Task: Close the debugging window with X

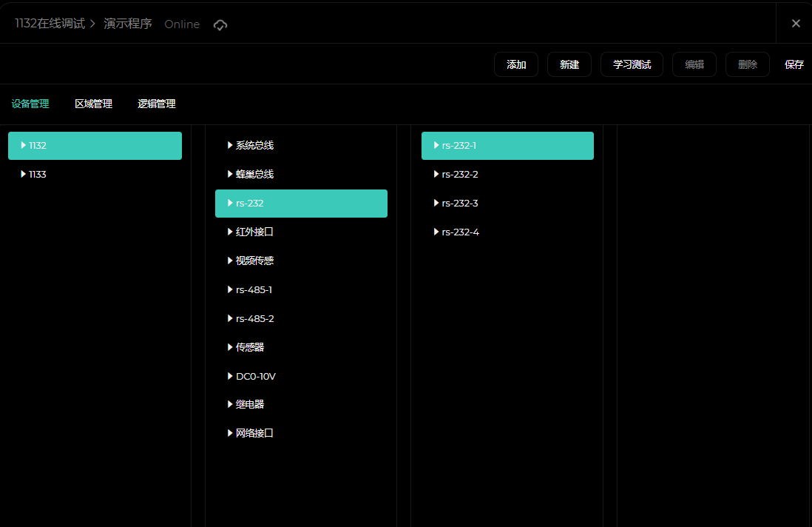Action: tap(796, 24)
